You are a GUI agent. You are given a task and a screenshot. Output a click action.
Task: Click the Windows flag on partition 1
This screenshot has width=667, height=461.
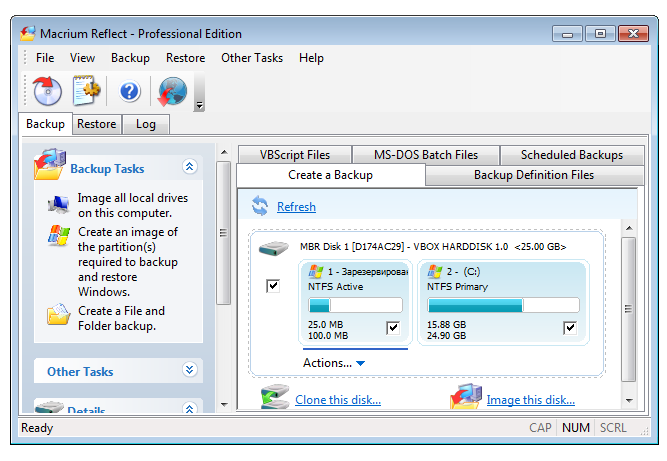pyautogui.click(x=316, y=271)
